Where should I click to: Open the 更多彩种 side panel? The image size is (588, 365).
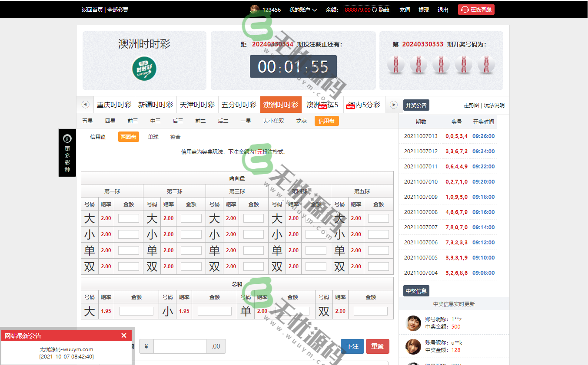[x=67, y=153]
